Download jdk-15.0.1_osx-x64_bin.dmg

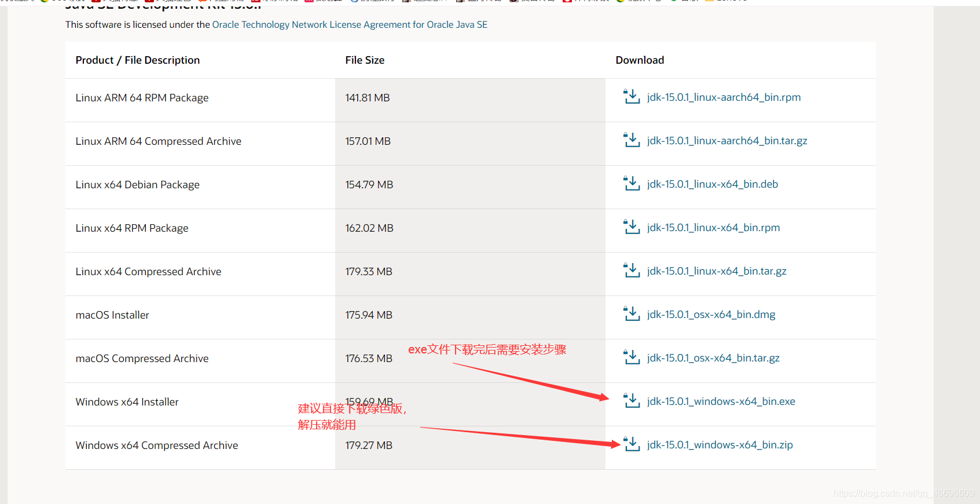(x=711, y=315)
